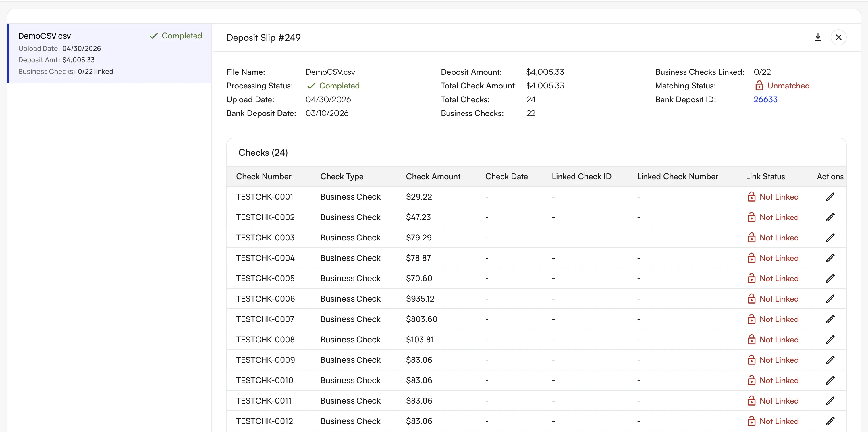This screenshot has height=432, width=868.
Task: Close the Deposit Slip #249 panel
Action: click(x=838, y=37)
